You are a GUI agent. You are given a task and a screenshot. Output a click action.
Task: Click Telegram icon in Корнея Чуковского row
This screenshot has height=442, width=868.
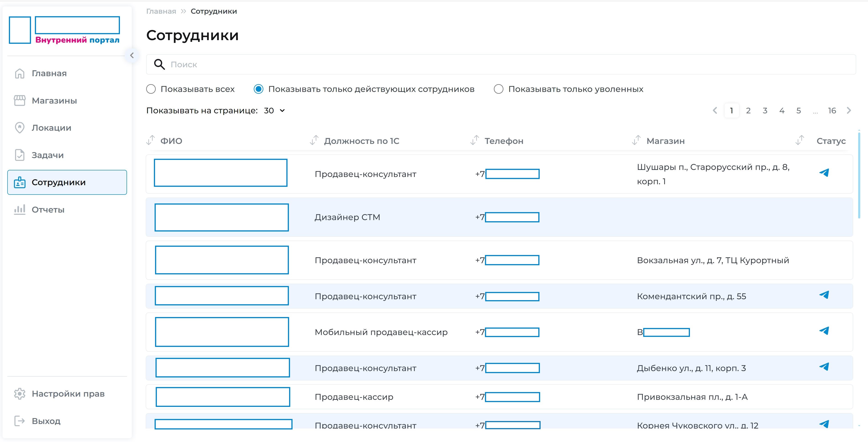tap(824, 424)
